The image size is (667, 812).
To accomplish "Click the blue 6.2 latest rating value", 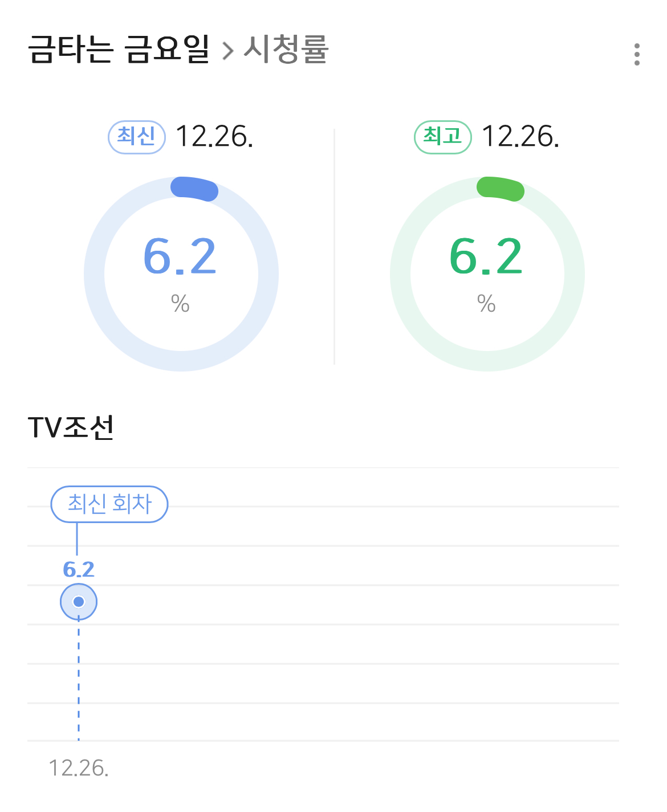I will pyautogui.click(x=180, y=257).
